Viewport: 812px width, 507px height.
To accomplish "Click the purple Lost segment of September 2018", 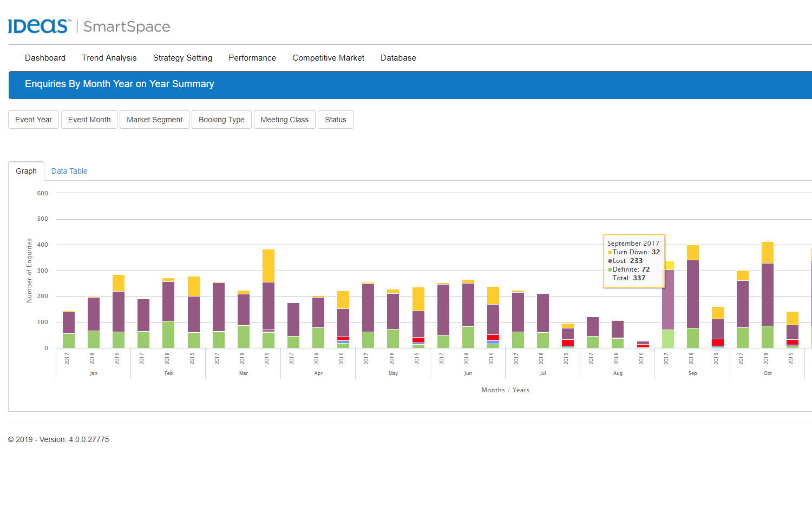I will (x=693, y=294).
